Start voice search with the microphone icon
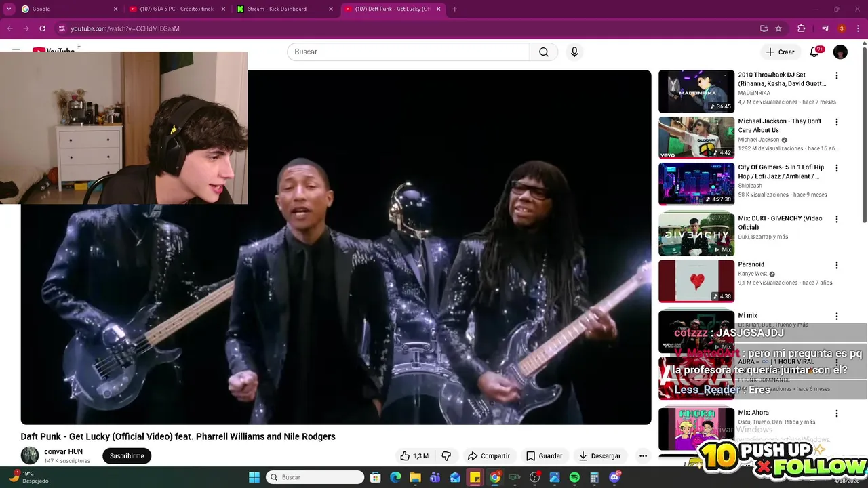868x488 pixels. (574, 52)
